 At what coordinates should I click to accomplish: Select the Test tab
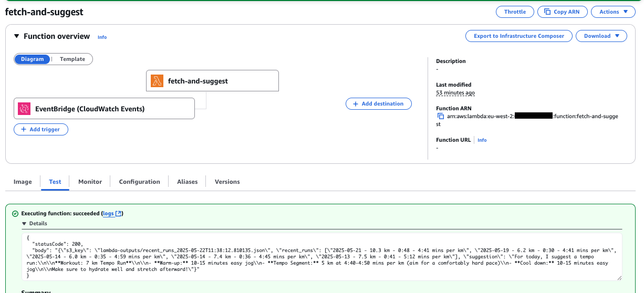55,182
